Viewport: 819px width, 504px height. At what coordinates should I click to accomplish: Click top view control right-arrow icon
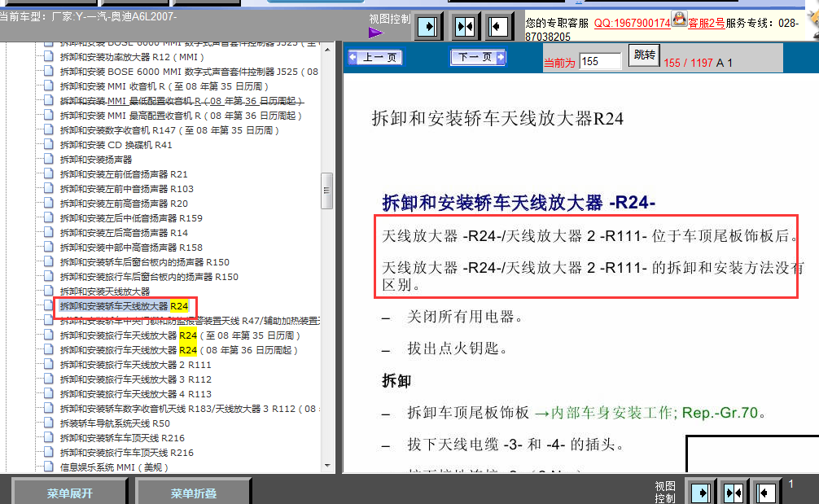(x=427, y=27)
